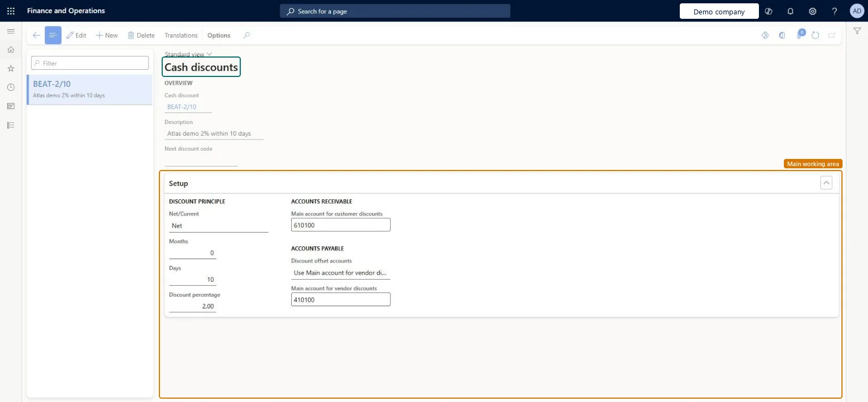Viewport: 868px width, 402px height.
Task: Open Favorites star in sidebar
Action: tap(11, 69)
